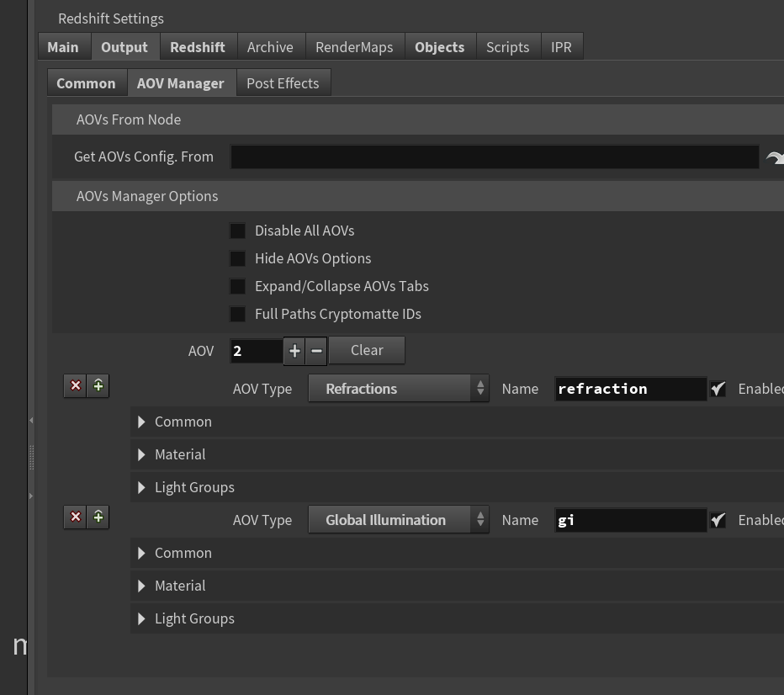784x695 pixels.
Task: Open Global Illumination AOV Type dropdown
Action: [399, 520]
